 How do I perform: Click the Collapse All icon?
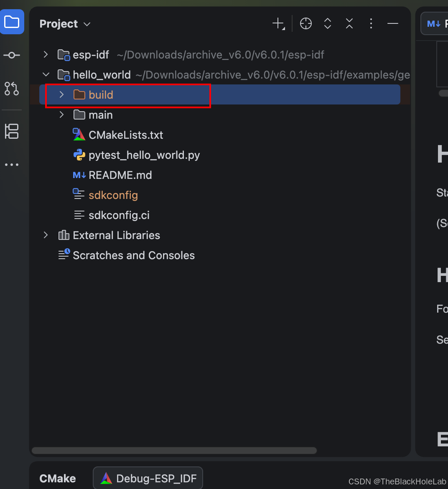click(x=349, y=24)
